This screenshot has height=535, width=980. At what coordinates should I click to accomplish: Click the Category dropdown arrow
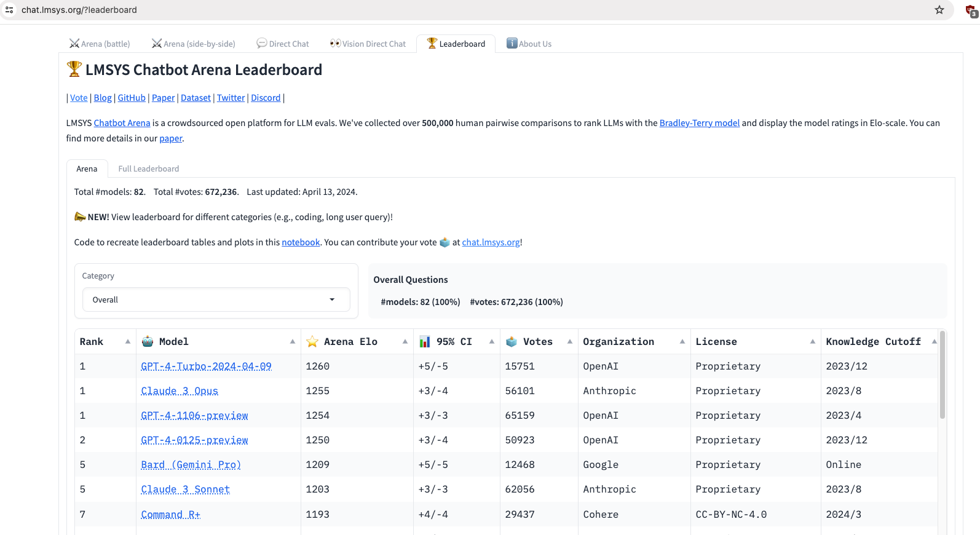click(332, 299)
